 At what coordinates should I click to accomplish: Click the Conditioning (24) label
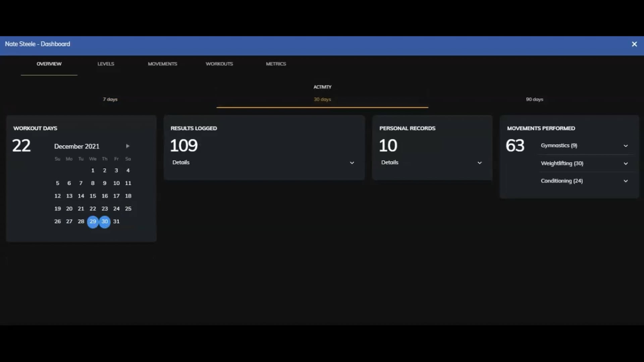tap(561, 181)
